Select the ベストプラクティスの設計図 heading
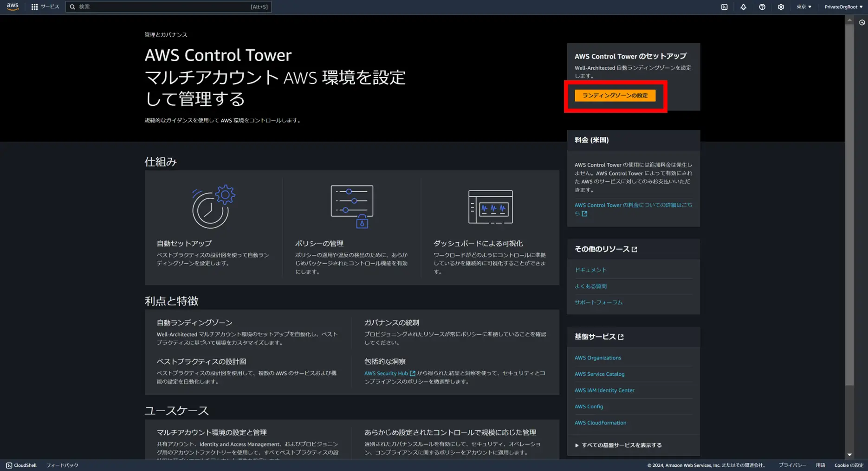 (x=201, y=361)
